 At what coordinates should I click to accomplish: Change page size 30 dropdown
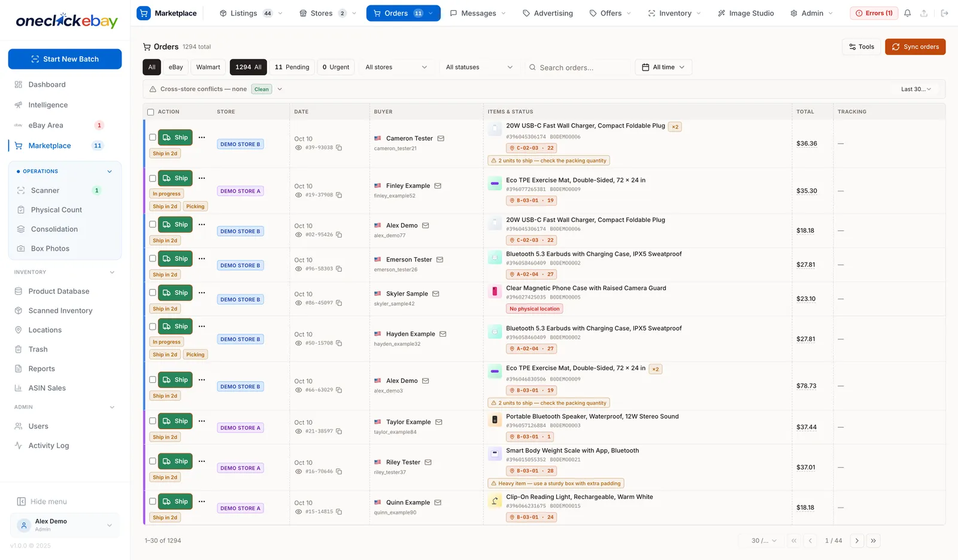tap(764, 541)
